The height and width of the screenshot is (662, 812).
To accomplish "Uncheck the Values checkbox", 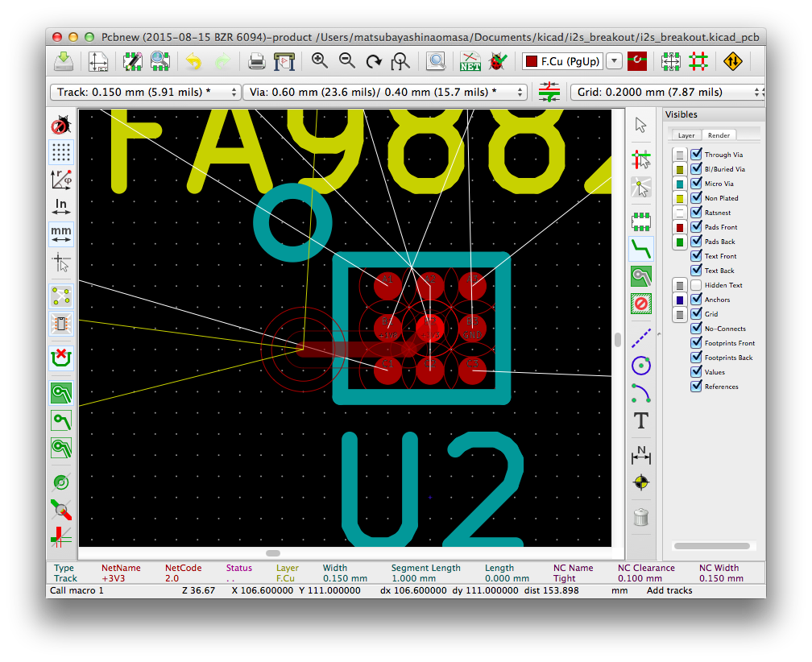I will (696, 371).
